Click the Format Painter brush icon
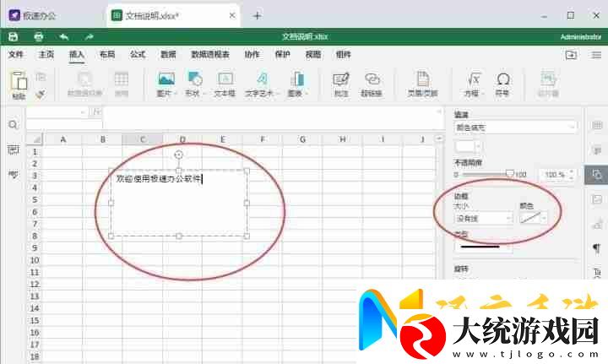This screenshot has width=608, height=364. click(x=41, y=94)
